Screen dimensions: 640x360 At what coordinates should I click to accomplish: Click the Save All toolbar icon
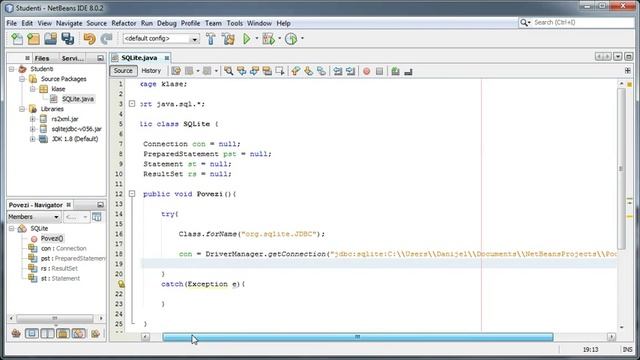pos(68,39)
